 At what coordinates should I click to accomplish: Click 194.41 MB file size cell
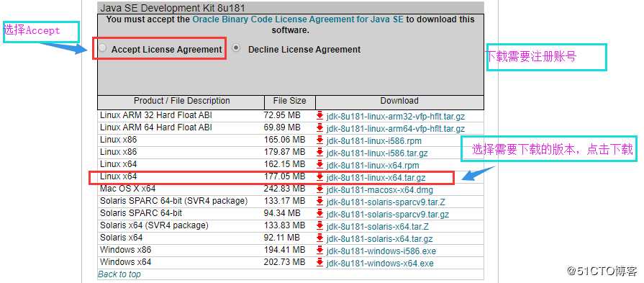click(285, 250)
